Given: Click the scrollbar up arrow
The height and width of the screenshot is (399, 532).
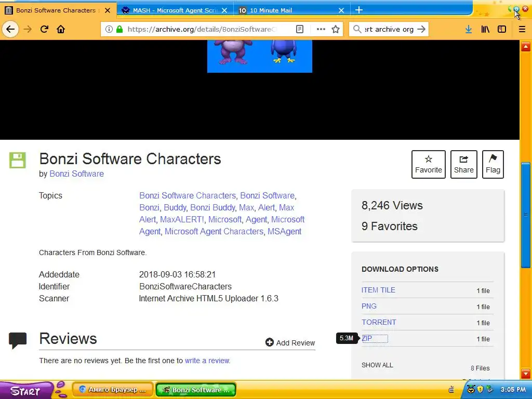Looking at the screenshot, I should point(526,47).
